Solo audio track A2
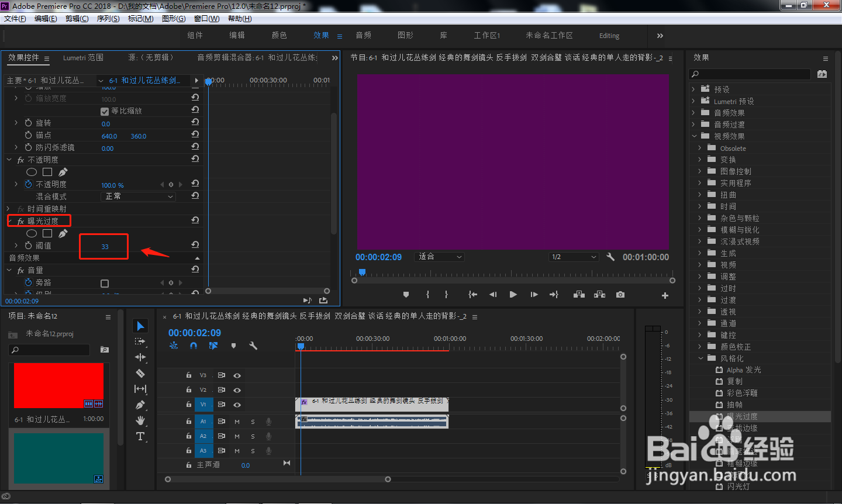 [253, 436]
